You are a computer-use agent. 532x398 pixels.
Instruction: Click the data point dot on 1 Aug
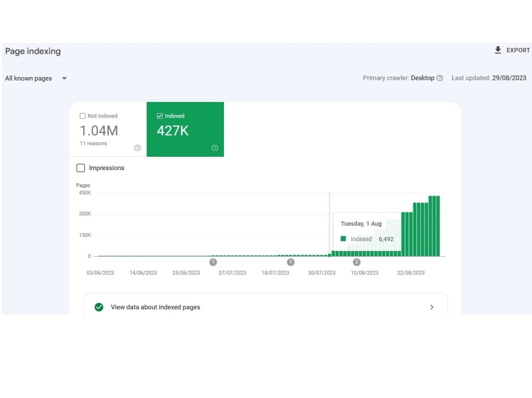[329, 255]
